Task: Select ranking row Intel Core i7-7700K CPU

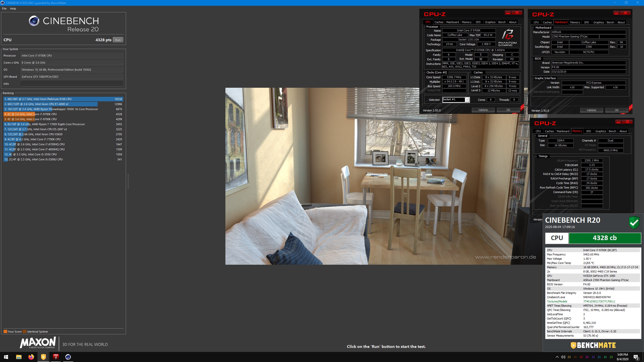Action: click(63, 139)
